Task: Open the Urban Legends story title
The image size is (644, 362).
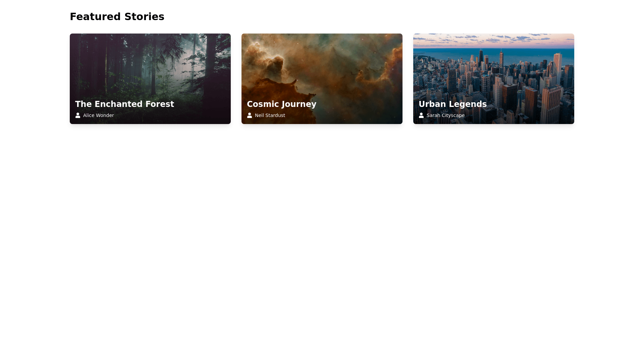Action: coord(452,104)
